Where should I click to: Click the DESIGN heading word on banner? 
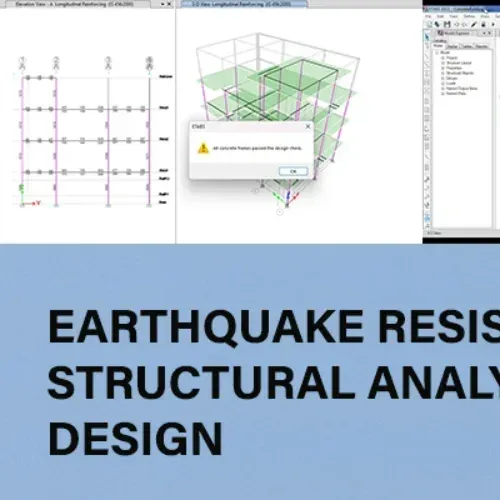[135, 439]
